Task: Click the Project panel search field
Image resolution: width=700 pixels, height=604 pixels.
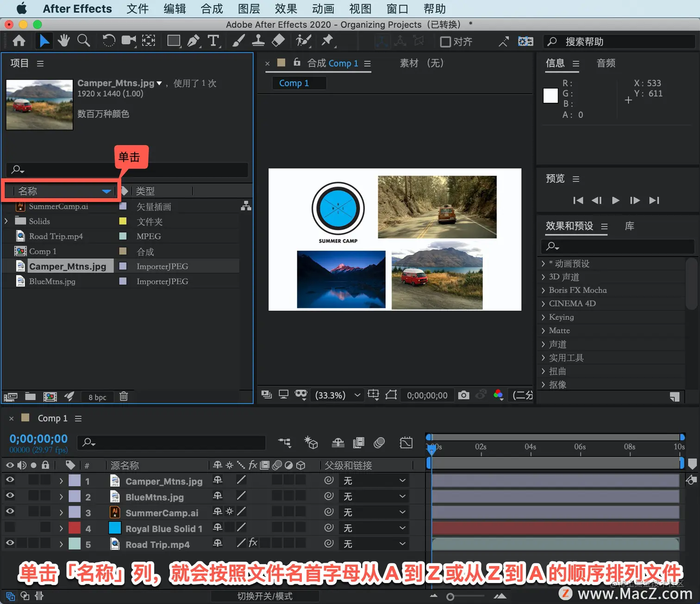Action: (x=127, y=170)
